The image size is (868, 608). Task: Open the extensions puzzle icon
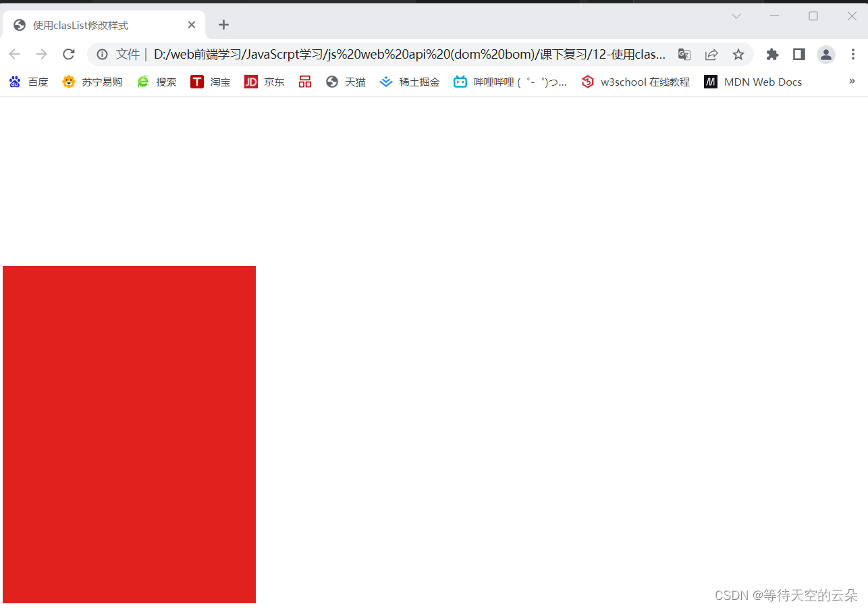pos(772,54)
